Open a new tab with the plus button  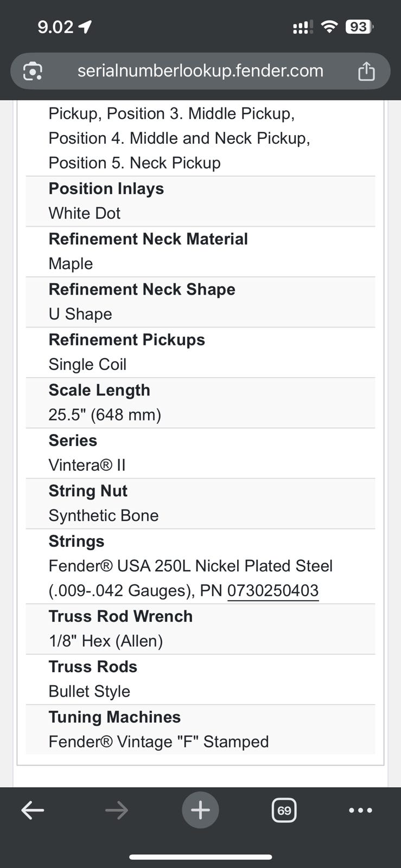coord(200,810)
